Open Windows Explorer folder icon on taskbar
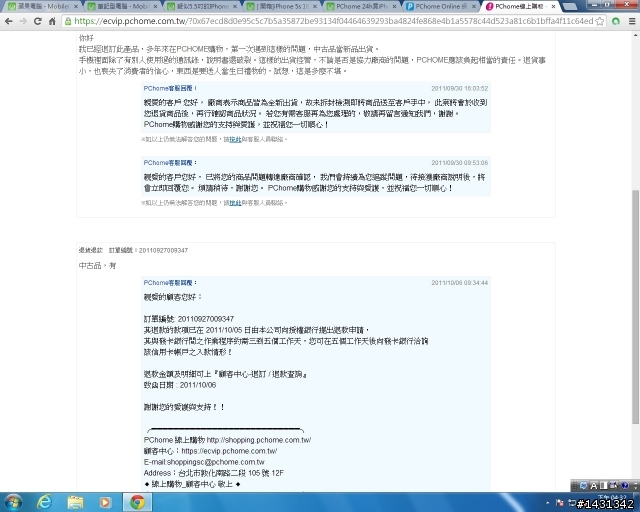640x512 pixels. tap(75, 502)
